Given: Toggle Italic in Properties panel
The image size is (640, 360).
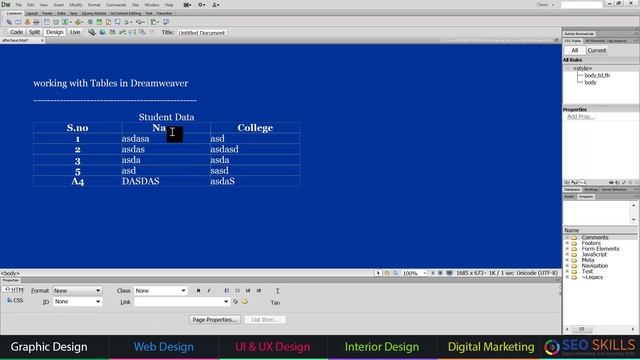Looking at the screenshot, I should point(209,291).
